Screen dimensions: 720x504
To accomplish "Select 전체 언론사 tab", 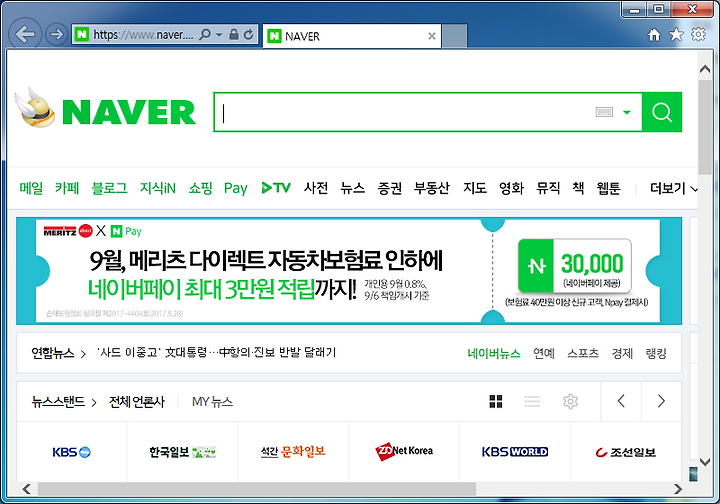I will pos(136,402).
